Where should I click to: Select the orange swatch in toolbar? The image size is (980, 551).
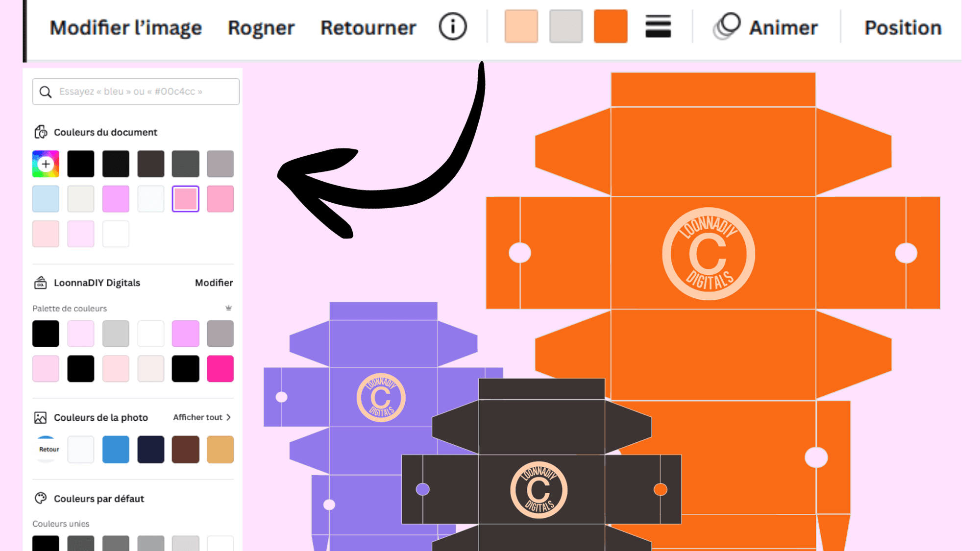coord(611,26)
